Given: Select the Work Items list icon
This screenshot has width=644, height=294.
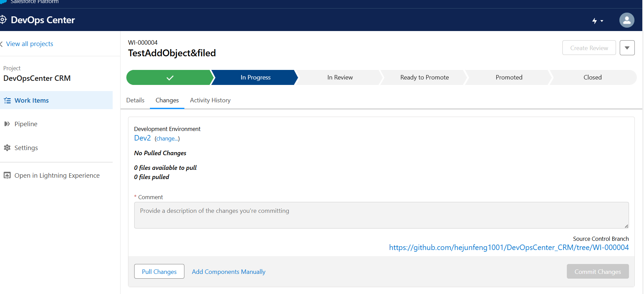Looking at the screenshot, I should [x=7, y=101].
